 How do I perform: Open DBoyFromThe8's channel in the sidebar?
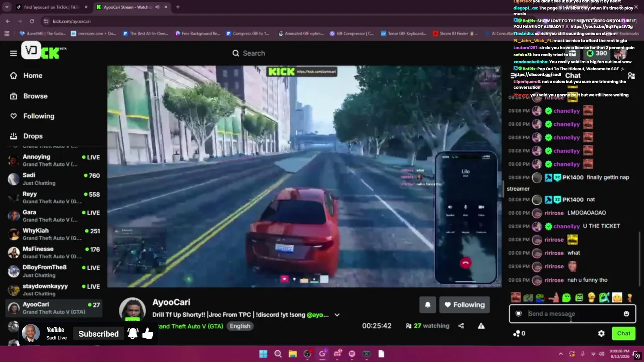53,271
